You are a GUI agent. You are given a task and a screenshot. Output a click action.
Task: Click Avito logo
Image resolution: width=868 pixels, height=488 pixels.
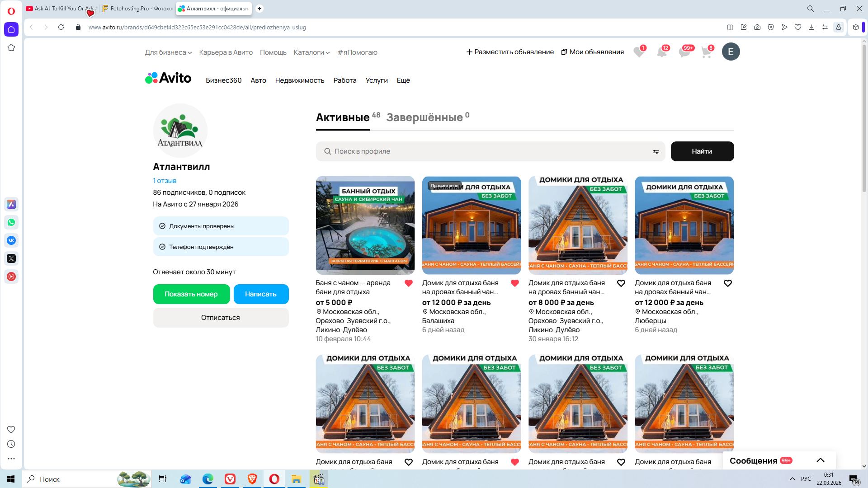(x=168, y=79)
